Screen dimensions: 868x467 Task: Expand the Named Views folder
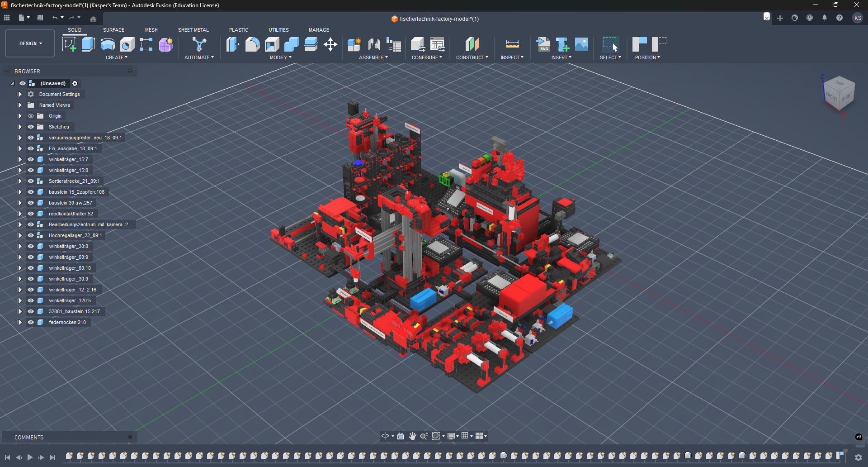pos(19,105)
